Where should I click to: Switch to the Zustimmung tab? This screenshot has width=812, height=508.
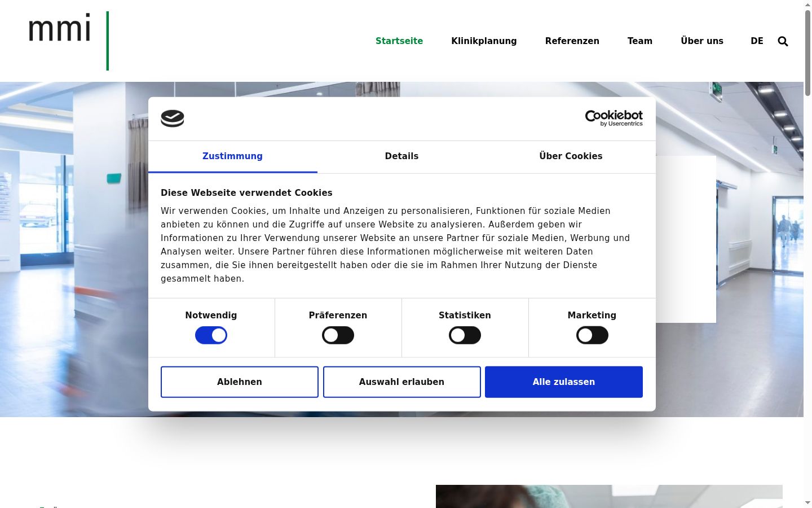click(x=232, y=156)
